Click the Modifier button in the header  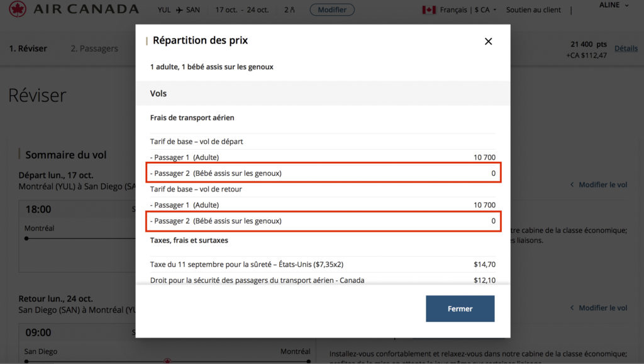point(332,9)
